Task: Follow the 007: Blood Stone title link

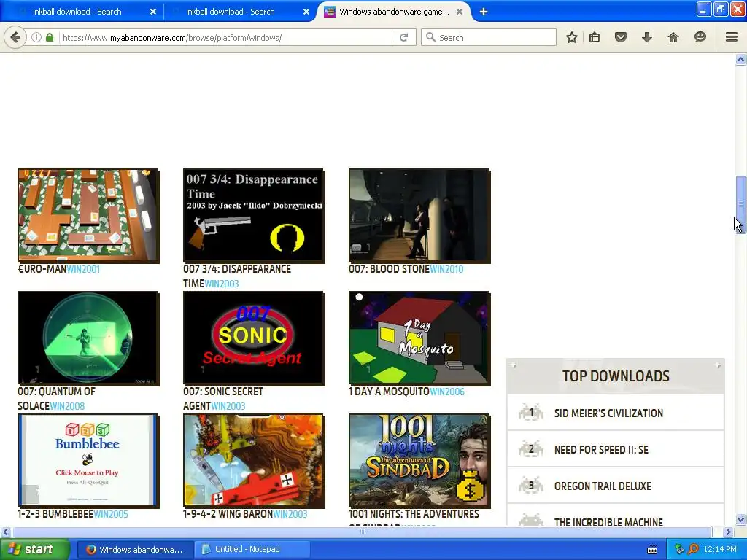Action: coord(390,269)
